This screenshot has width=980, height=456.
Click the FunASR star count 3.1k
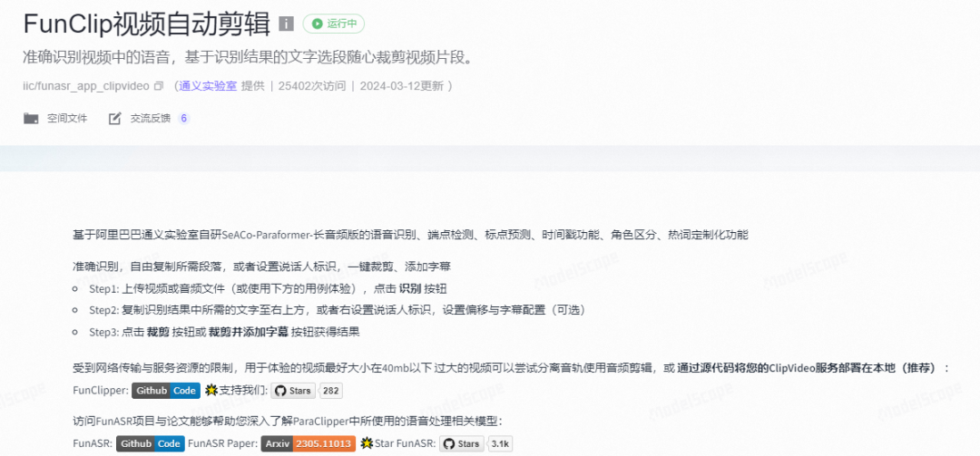501,444
